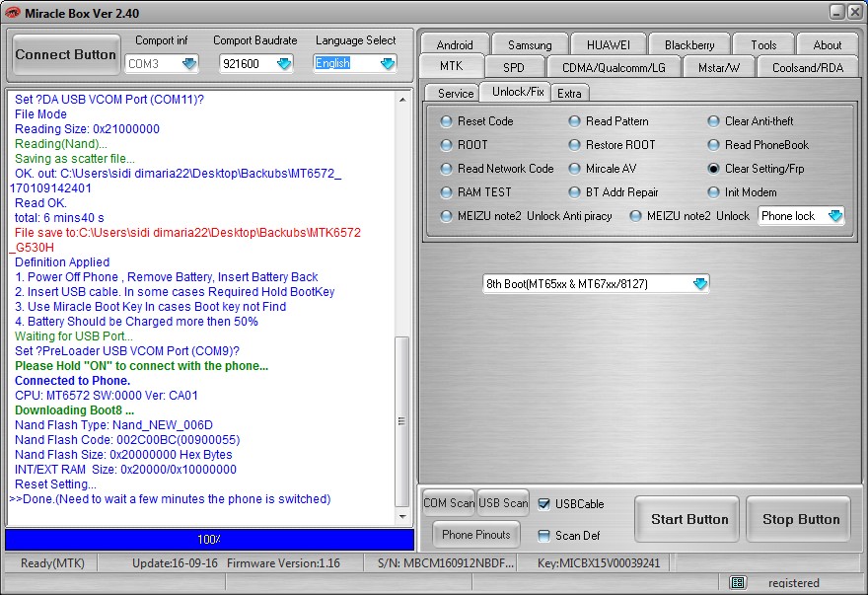
Task: Click 'Firmware Version:1.16' status text
Action: click(283, 563)
